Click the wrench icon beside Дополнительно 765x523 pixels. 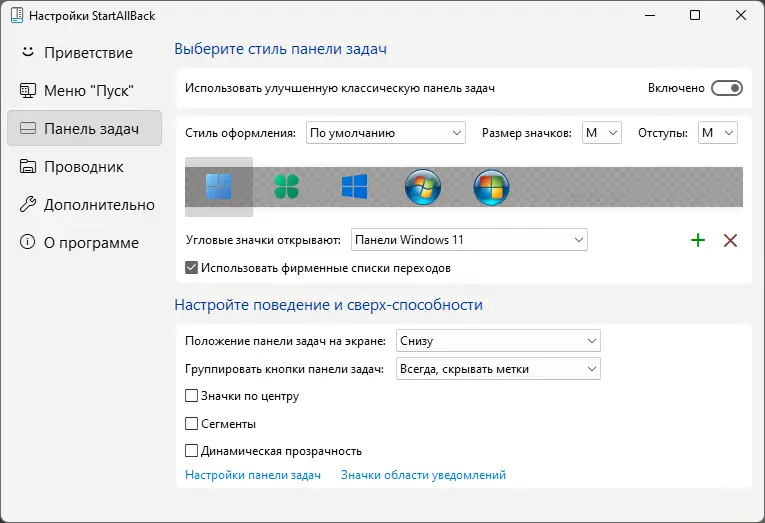click(28, 204)
